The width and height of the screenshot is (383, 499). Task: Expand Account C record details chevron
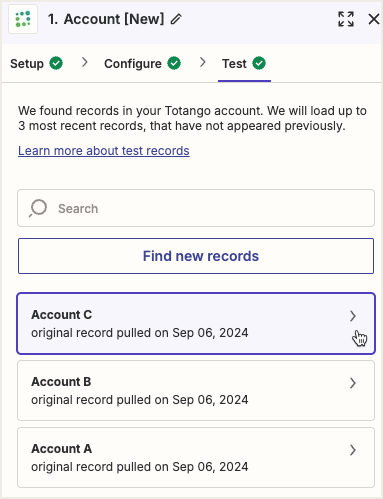pyautogui.click(x=353, y=316)
